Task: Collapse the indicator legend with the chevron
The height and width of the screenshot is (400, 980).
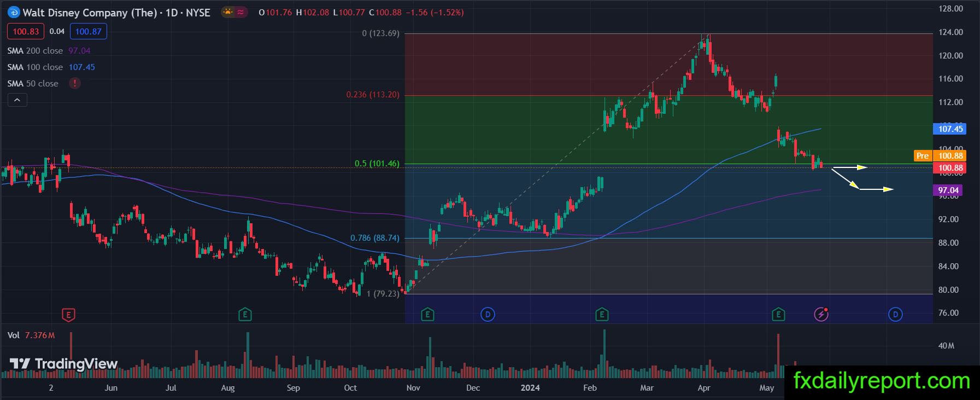Action: tap(17, 100)
